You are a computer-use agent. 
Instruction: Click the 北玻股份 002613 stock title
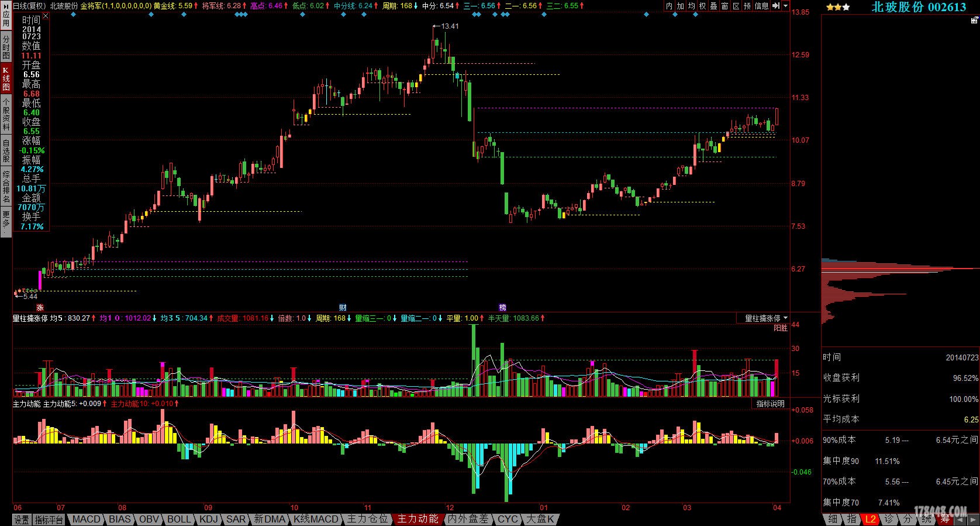(919, 7)
